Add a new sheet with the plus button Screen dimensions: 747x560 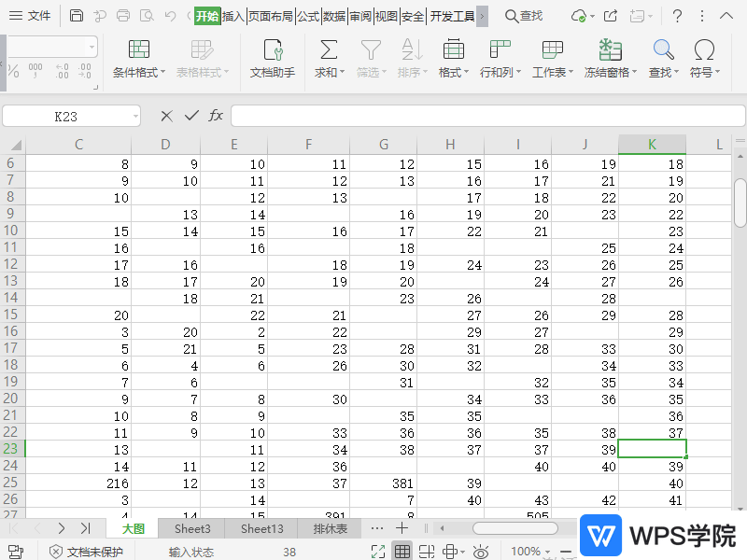pyautogui.click(x=402, y=528)
